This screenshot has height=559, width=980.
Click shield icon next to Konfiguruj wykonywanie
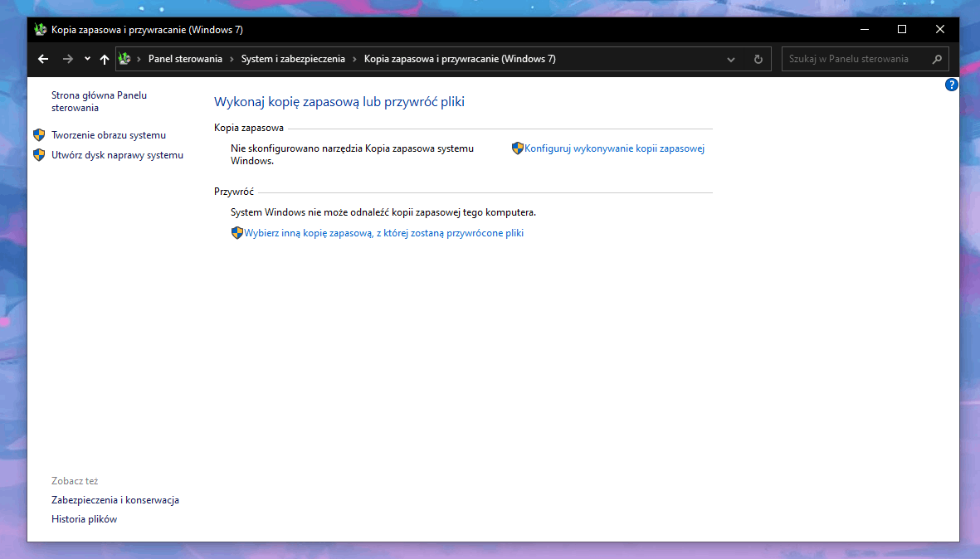click(x=518, y=148)
